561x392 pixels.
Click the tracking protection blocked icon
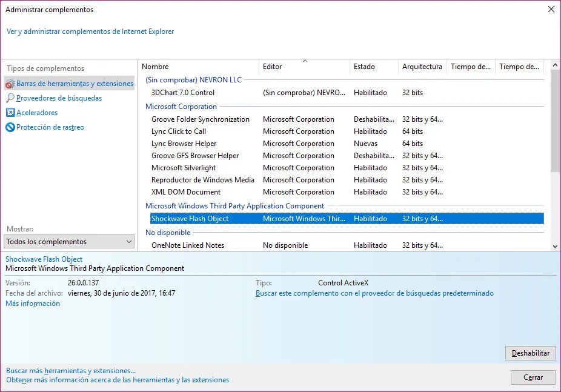10,127
